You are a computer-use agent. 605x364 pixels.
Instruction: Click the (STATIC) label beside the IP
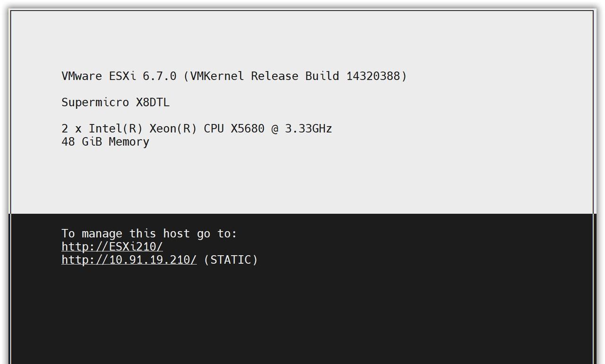(x=231, y=260)
